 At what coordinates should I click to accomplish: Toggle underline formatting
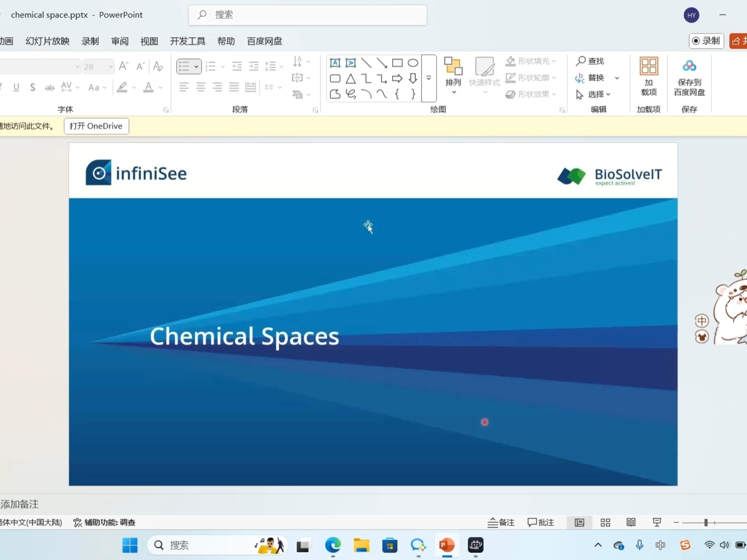[x=16, y=87]
